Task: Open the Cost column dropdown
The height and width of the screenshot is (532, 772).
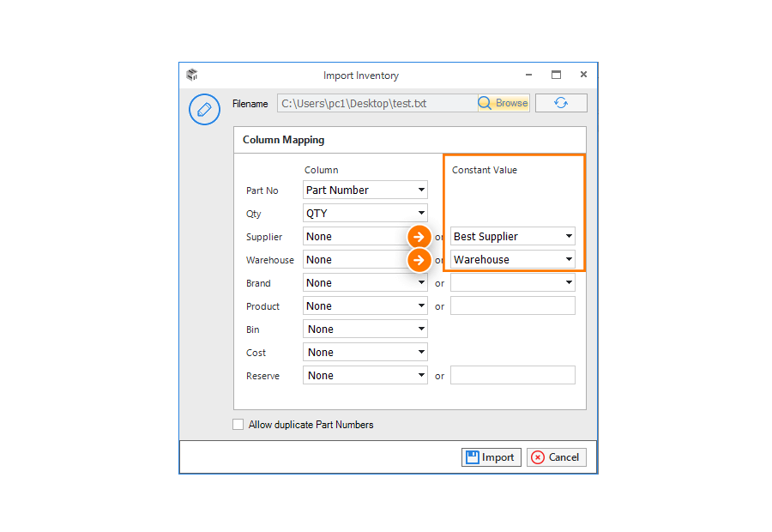Action: [365, 352]
